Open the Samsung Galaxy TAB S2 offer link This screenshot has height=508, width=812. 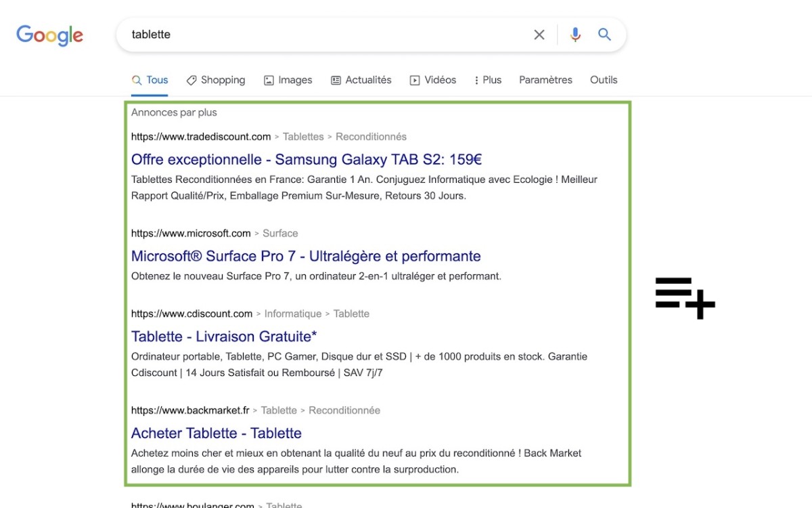point(306,160)
